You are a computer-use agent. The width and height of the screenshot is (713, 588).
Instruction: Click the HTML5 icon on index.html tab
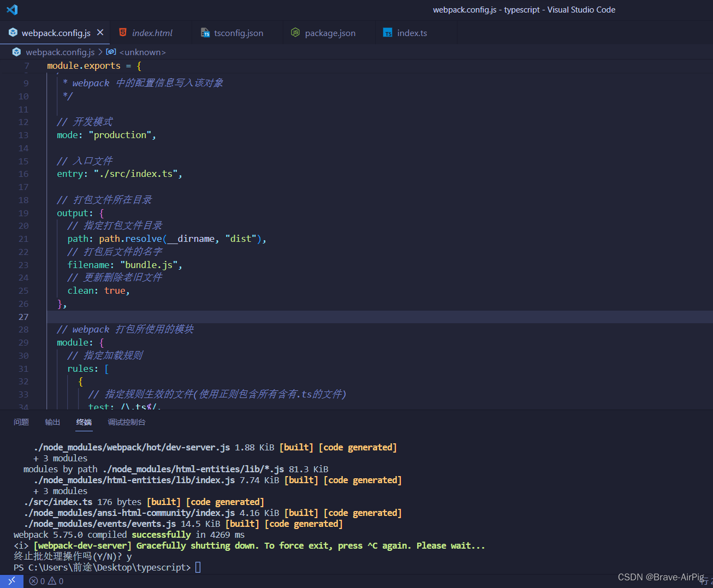(x=123, y=33)
